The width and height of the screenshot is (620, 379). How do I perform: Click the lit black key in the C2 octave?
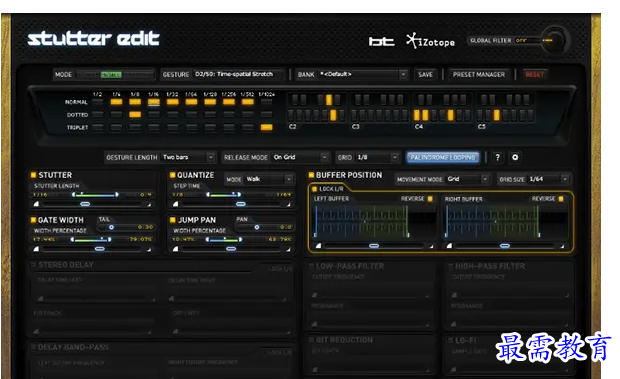pyautogui.click(x=329, y=100)
